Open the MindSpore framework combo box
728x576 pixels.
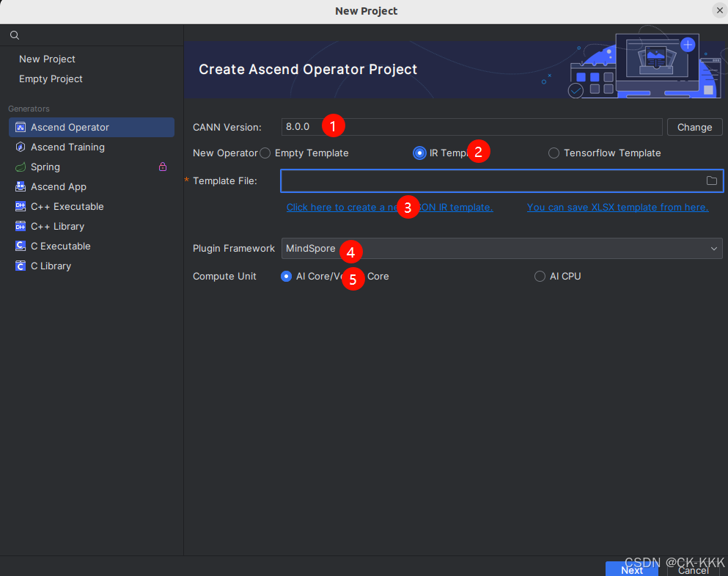(501, 249)
